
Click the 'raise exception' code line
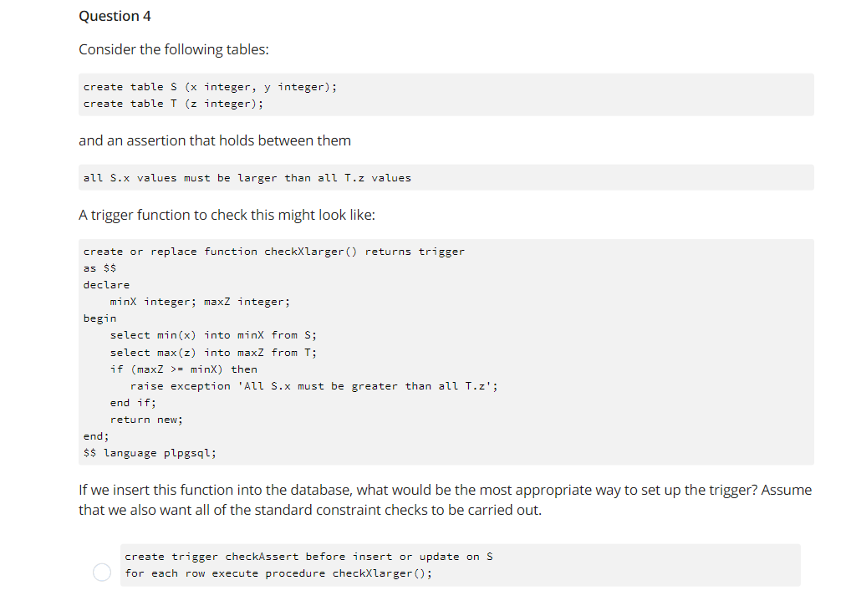click(x=313, y=386)
